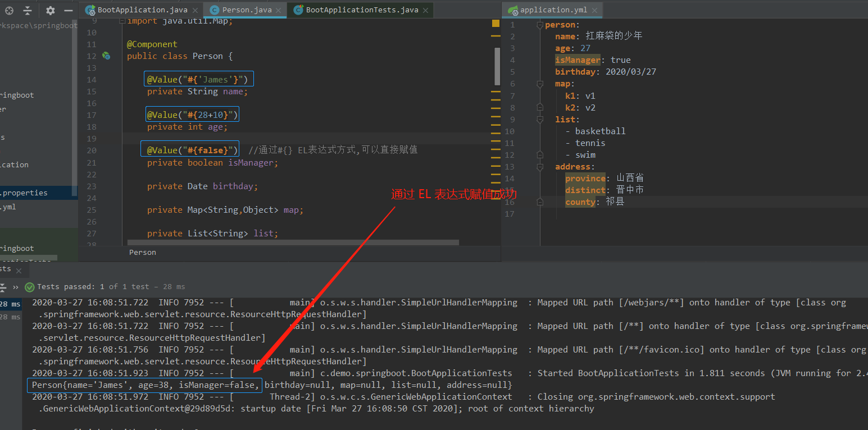Close the BootApplication.java tab

[x=195, y=10]
